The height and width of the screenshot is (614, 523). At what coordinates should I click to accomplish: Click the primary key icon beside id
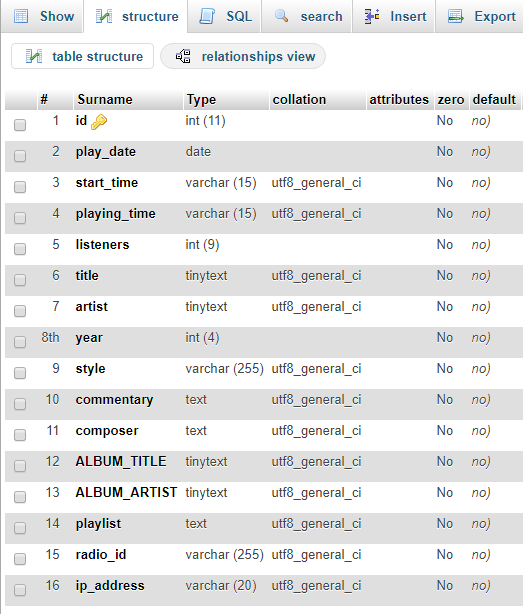99,122
